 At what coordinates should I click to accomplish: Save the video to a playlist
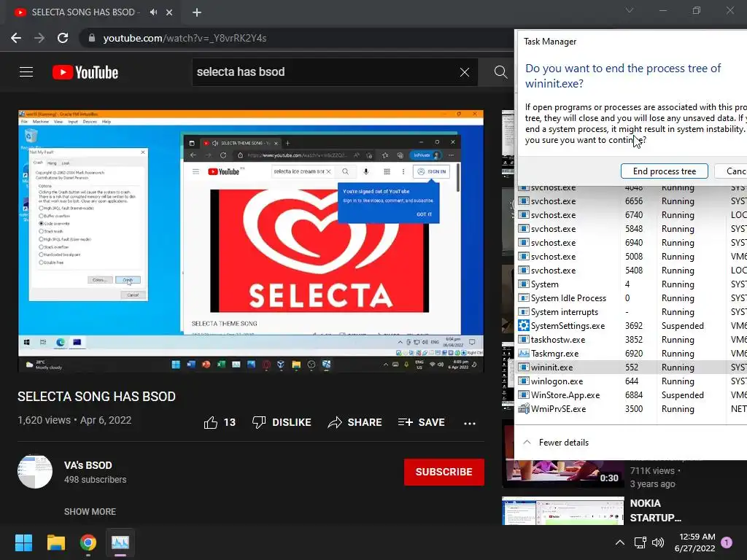click(421, 422)
